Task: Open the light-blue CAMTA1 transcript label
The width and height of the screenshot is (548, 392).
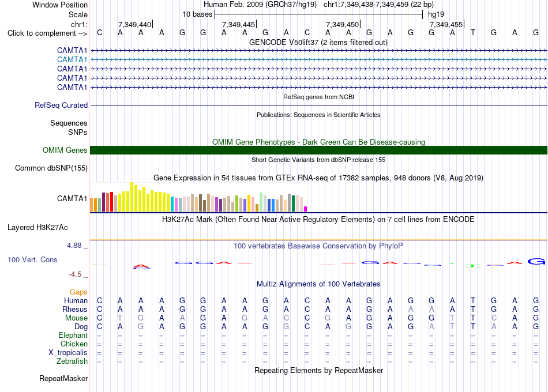Action: [72, 60]
